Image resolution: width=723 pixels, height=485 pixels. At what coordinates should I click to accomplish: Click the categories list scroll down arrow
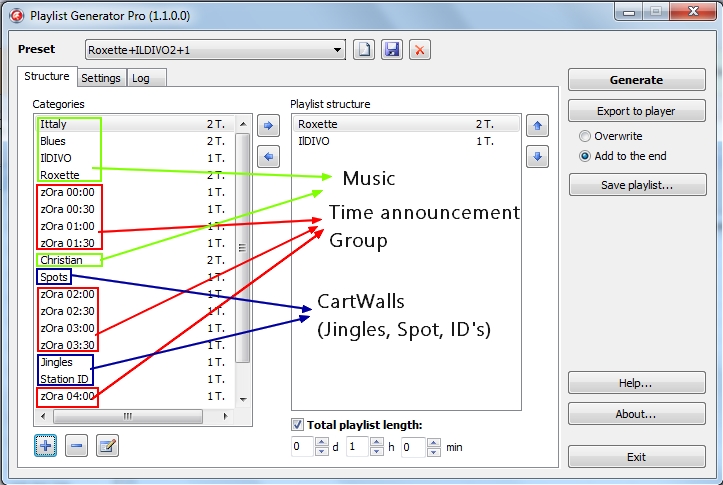(243, 399)
